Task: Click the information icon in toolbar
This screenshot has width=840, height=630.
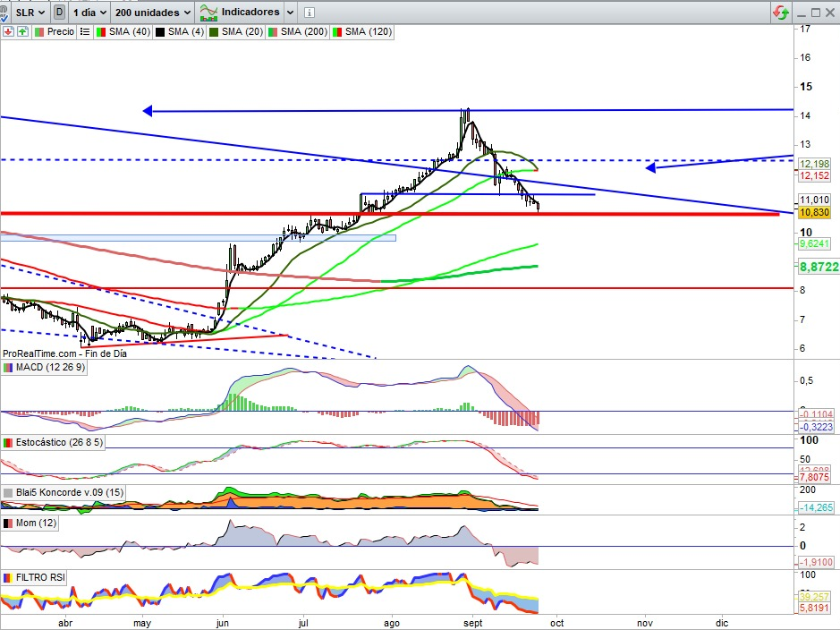Action: (x=310, y=13)
